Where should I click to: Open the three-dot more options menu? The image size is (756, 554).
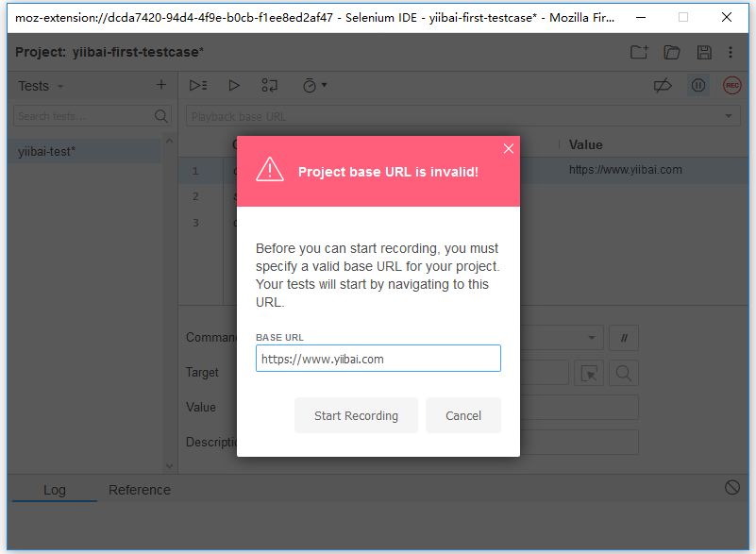coord(731,53)
